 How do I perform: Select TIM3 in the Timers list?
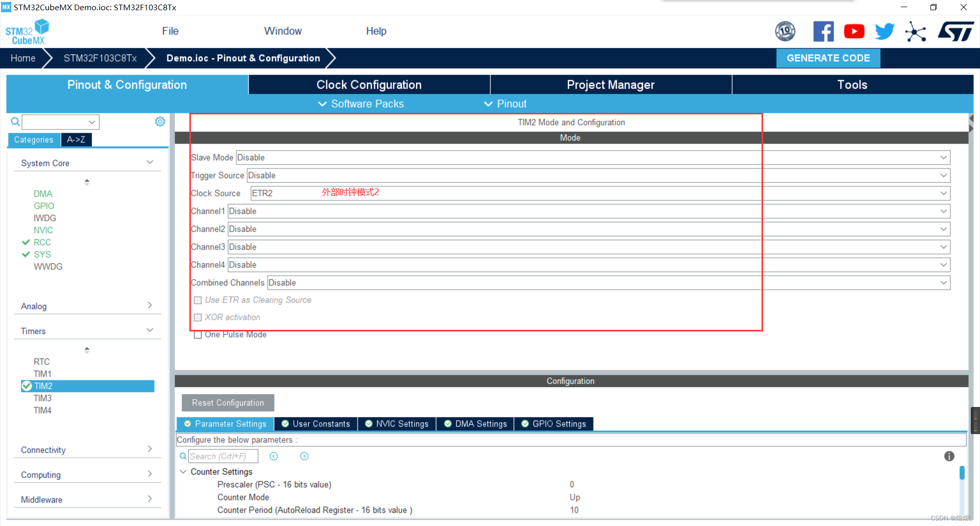(x=42, y=398)
